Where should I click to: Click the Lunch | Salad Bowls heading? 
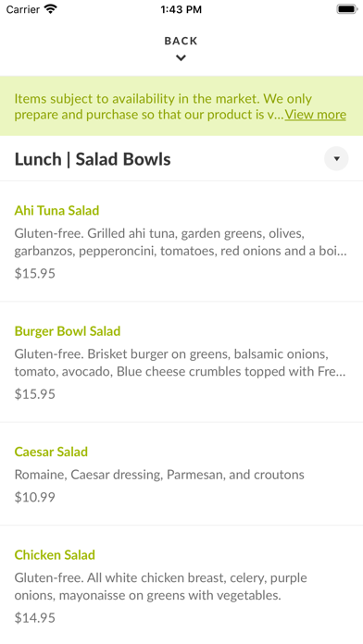pyautogui.click(x=93, y=159)
